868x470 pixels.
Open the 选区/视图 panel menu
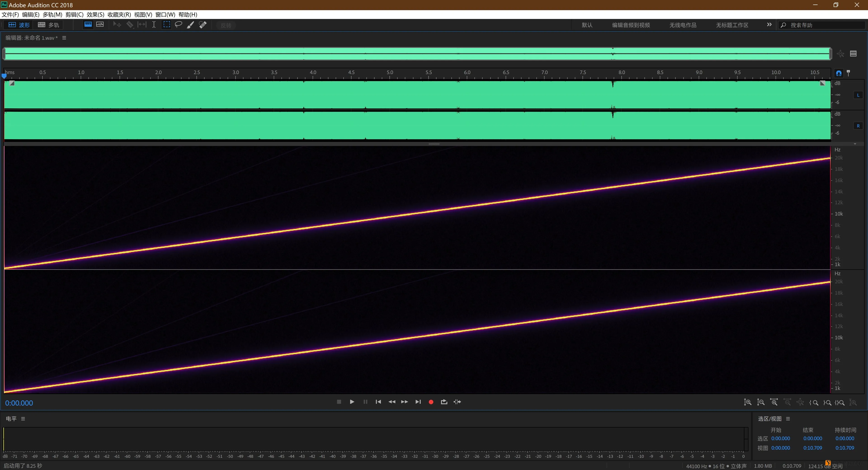pyautogui.click(x=788, y=418)
